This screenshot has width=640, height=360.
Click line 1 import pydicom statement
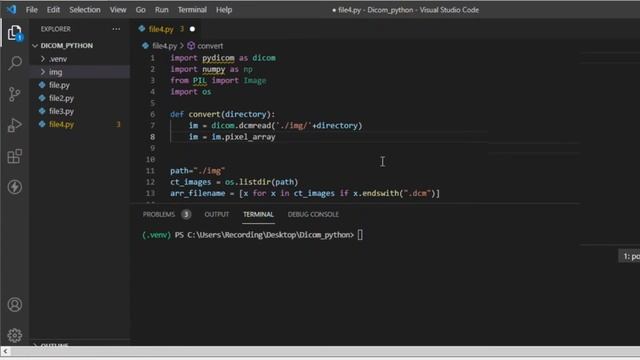pos(223,58)
